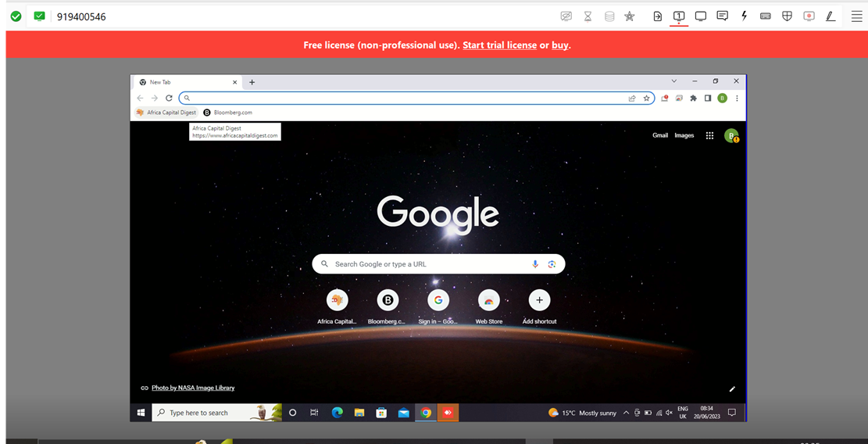Click Chrome back arrow

(140, 98)
